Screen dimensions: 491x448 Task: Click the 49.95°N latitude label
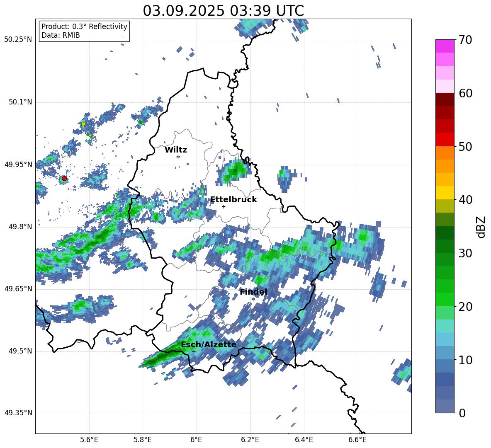18,164
